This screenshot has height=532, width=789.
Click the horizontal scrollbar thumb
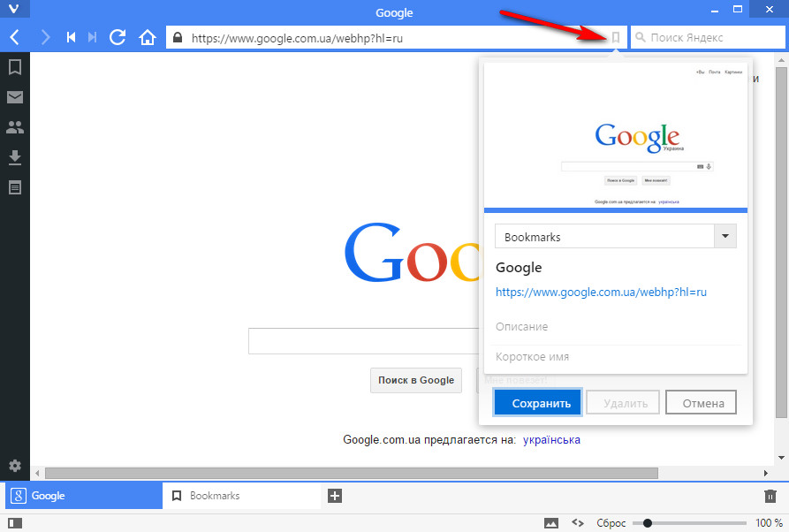[x=352, y=473]
